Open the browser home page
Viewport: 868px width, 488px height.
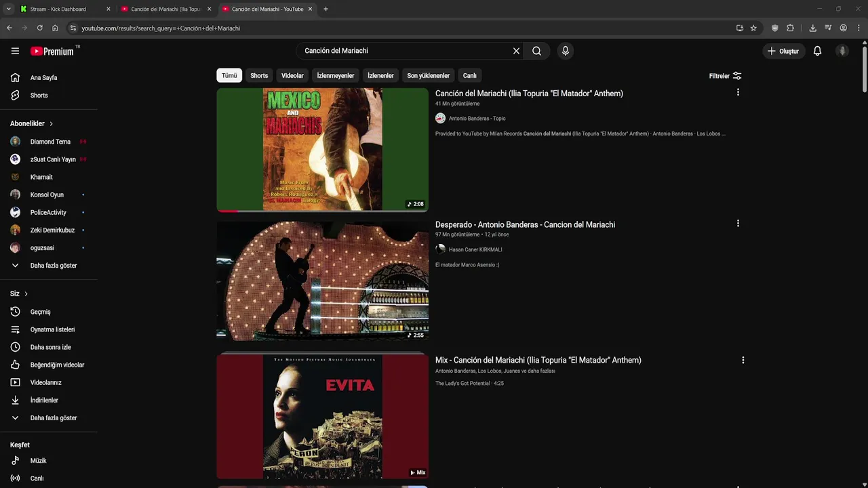pyautogui.click(x=55, y=28)
